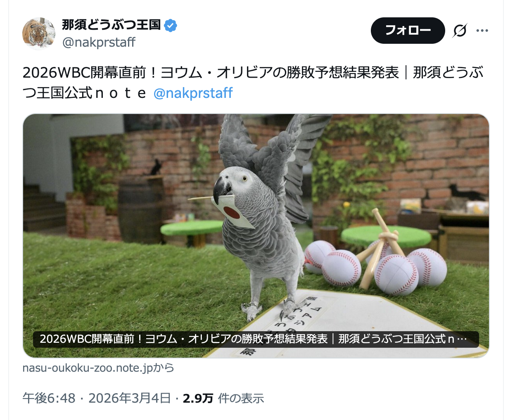Open the nasu-oukoku-zoo.note.jp source link
The image size is (522, 420).
(x=98, y=368)
